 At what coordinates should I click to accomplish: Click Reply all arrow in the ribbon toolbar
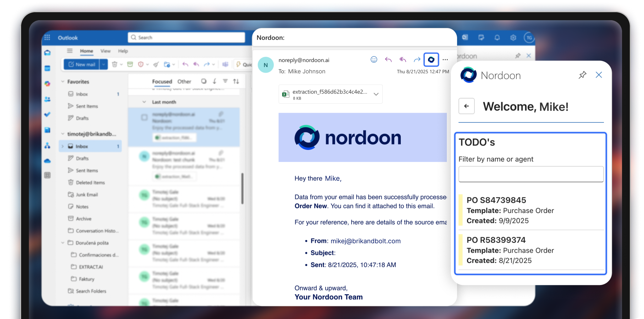[196, 64]
